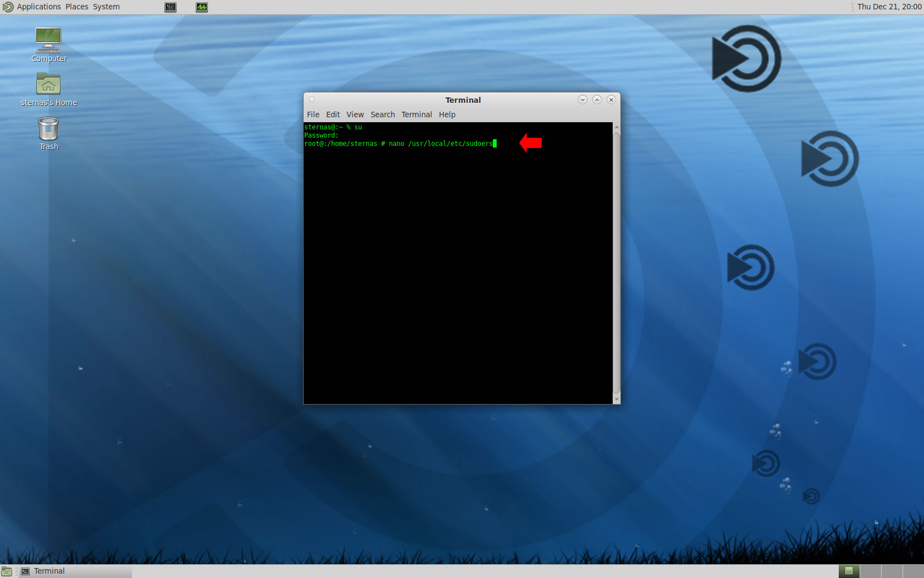Open the Computer desktop icon
This screenshot has width=924, height=578.
pyautogui.click(x=48, y=45)
